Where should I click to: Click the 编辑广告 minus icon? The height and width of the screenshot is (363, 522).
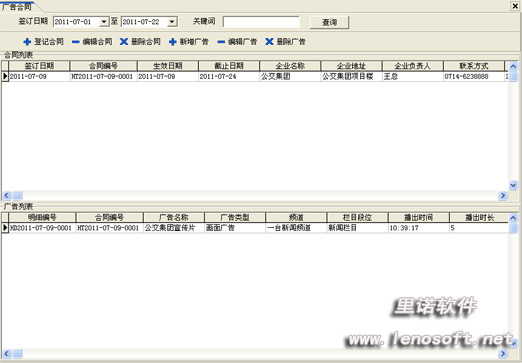point(221,42)
